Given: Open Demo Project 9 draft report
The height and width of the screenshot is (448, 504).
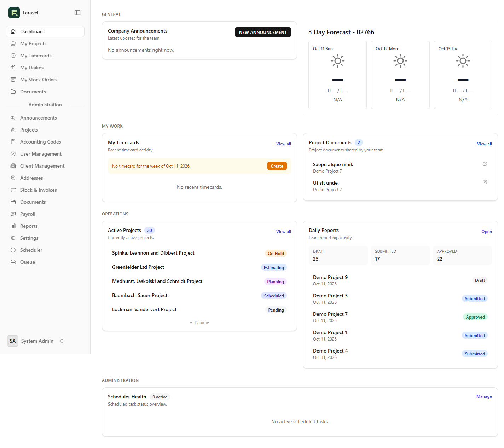Looking at the screenshot, I should [x=400, y=280].
